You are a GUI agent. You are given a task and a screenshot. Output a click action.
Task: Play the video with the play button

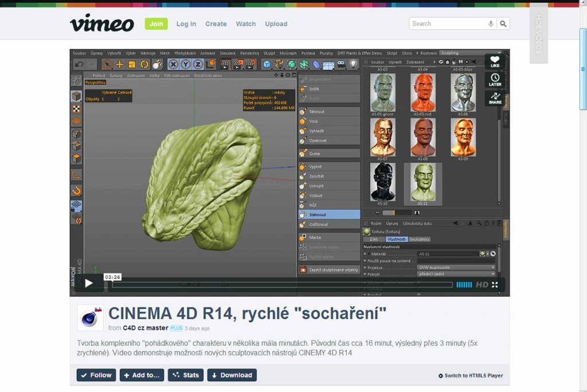pos(89,283)
